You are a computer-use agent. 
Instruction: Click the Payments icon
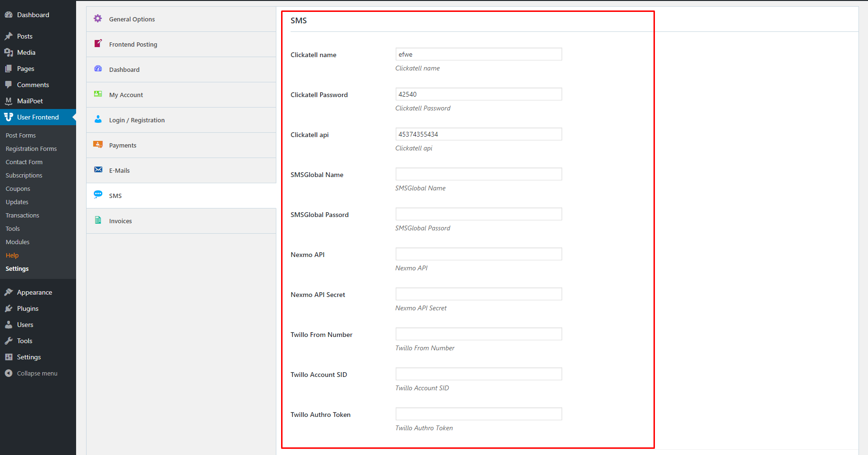98,144
